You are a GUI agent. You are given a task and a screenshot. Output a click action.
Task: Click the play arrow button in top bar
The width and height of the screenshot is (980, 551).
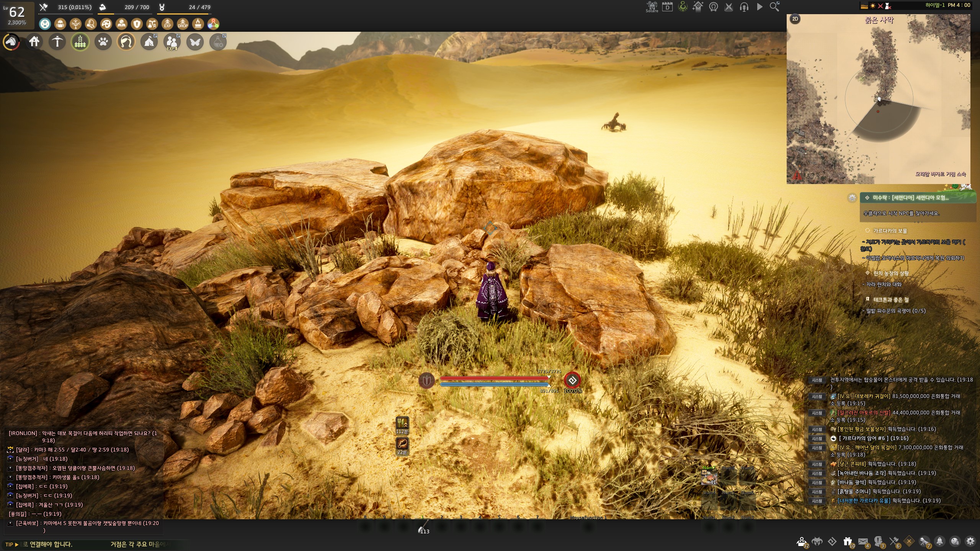pos(759,7)
